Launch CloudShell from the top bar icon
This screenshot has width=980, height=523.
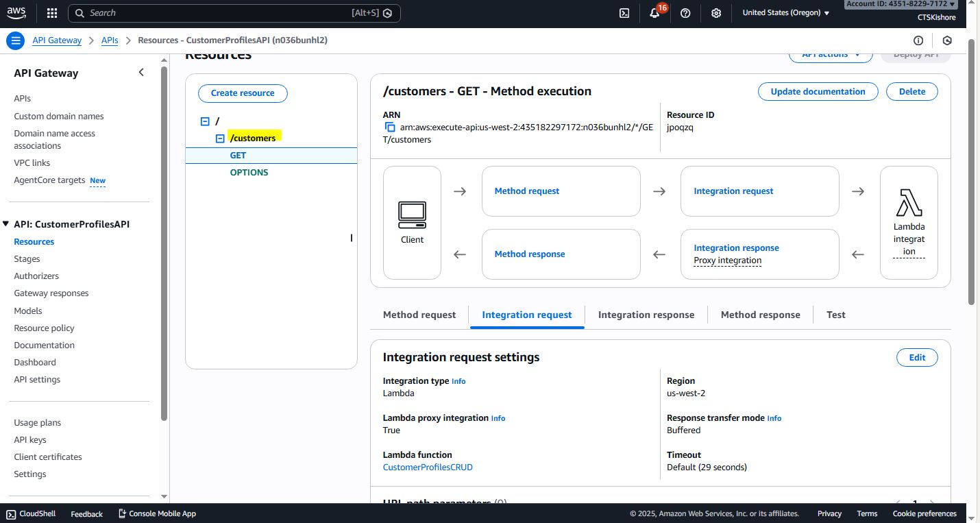pyautogui.click(x=624, y=13)
